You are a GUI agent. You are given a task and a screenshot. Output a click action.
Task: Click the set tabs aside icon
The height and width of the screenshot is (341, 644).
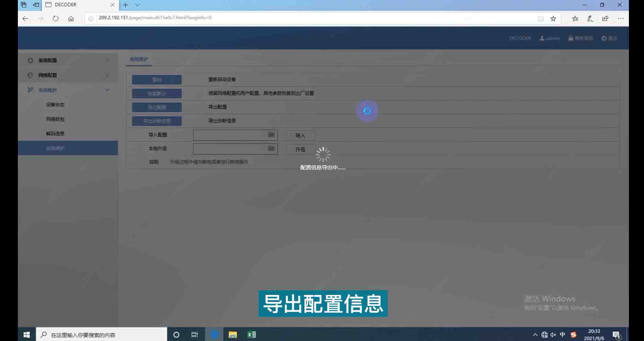pos(36,5)
